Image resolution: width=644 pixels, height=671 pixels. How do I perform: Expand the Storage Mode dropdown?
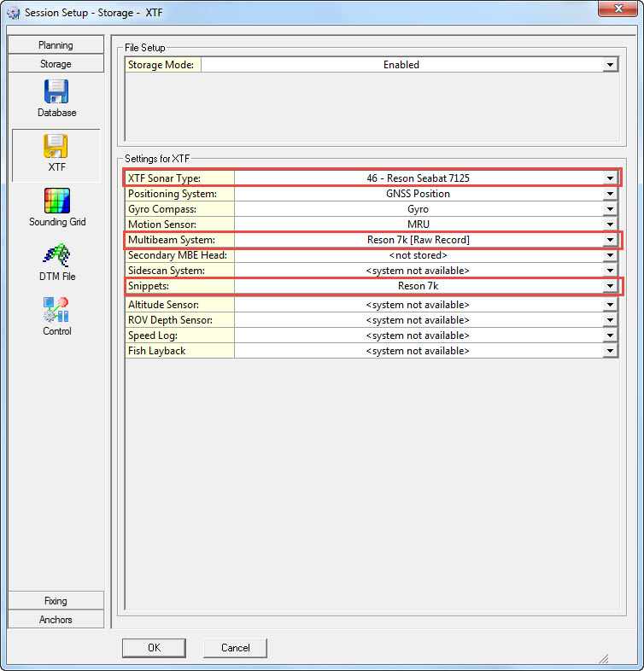(610, 65)
